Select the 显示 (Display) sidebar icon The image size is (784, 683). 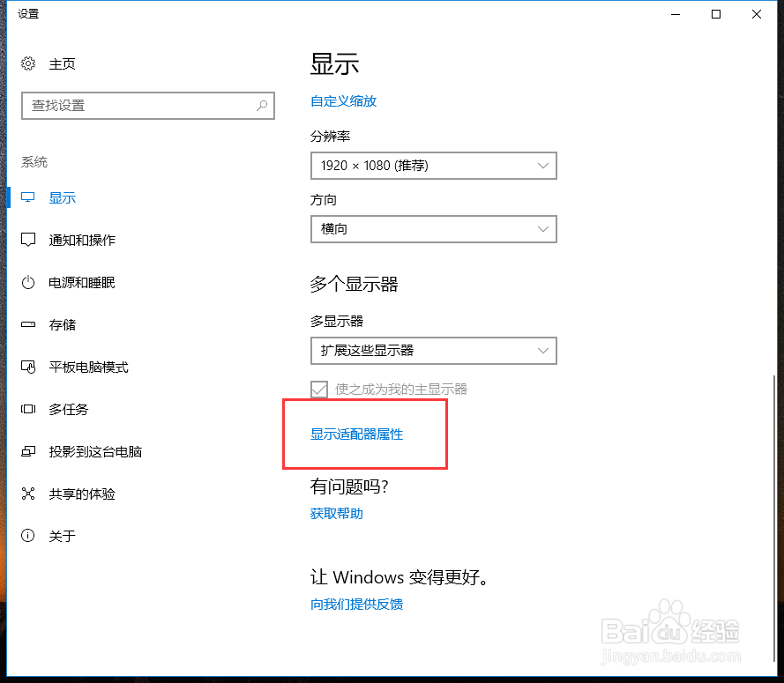pos(27,197)
